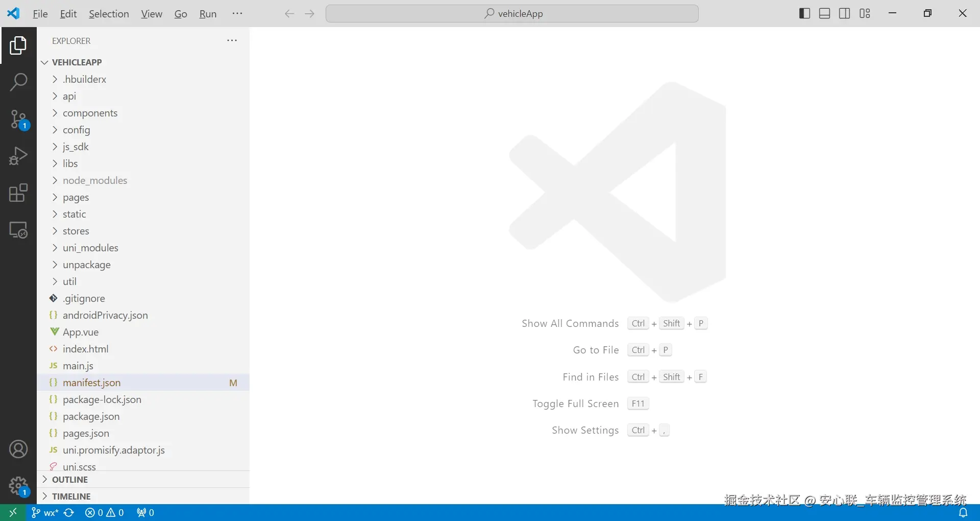
Task: Toggle the primary side bar layout icon
Action: 804,13
